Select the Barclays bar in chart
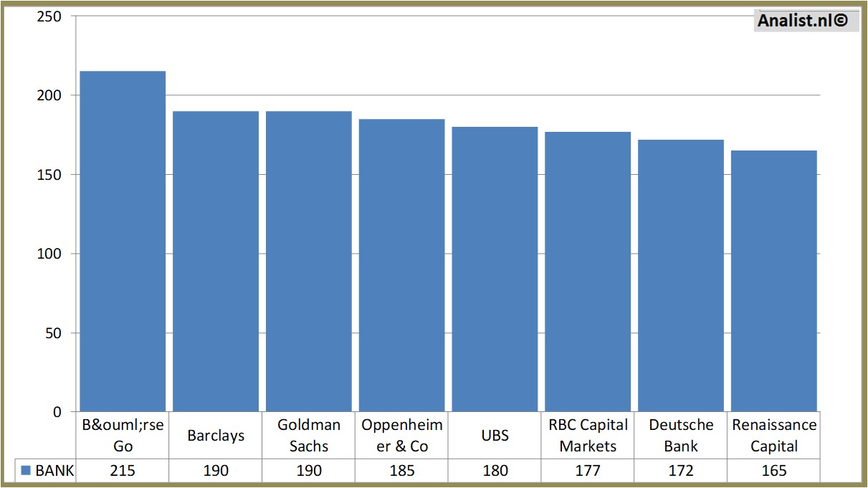 click(x=216, y=262)
